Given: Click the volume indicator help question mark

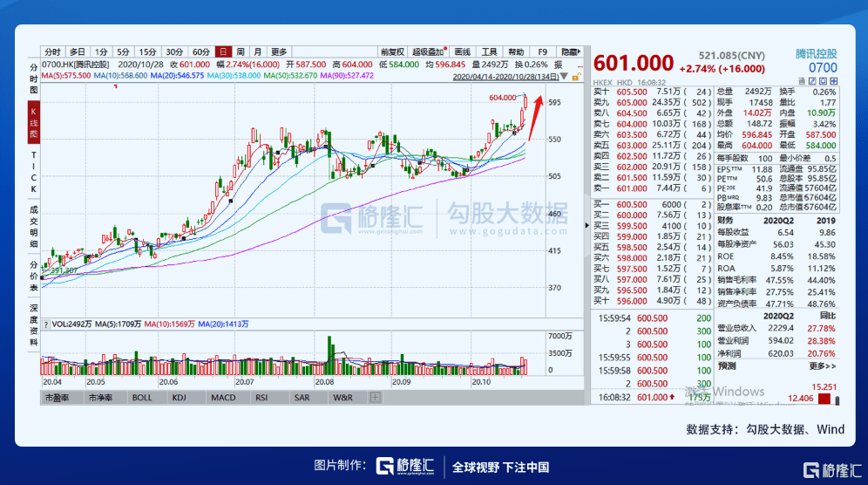Looking at the screenshot, I should (45, 324).
